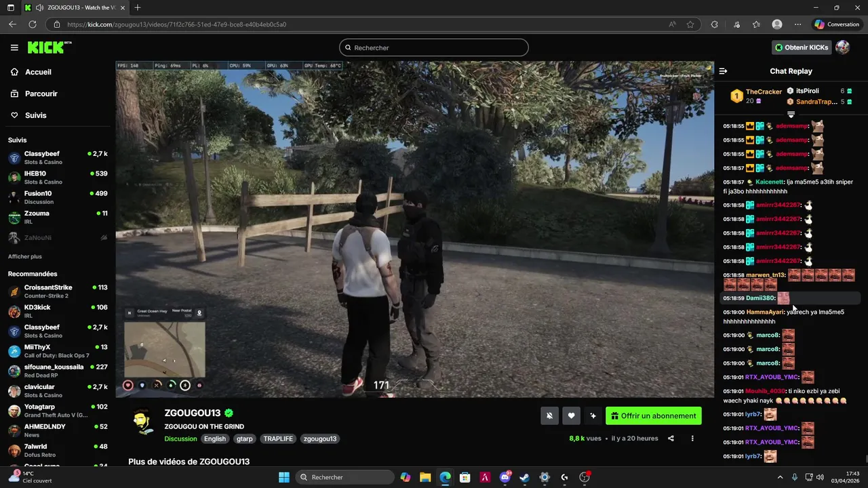868x488 pixels.
Task: Open Zzouma followed channel
Action: coord(58,218)
